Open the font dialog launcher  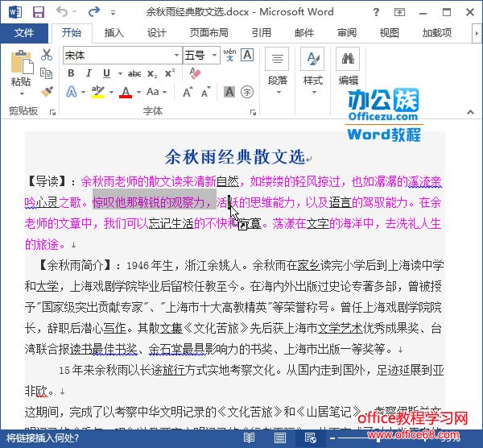tap(253, 113)
